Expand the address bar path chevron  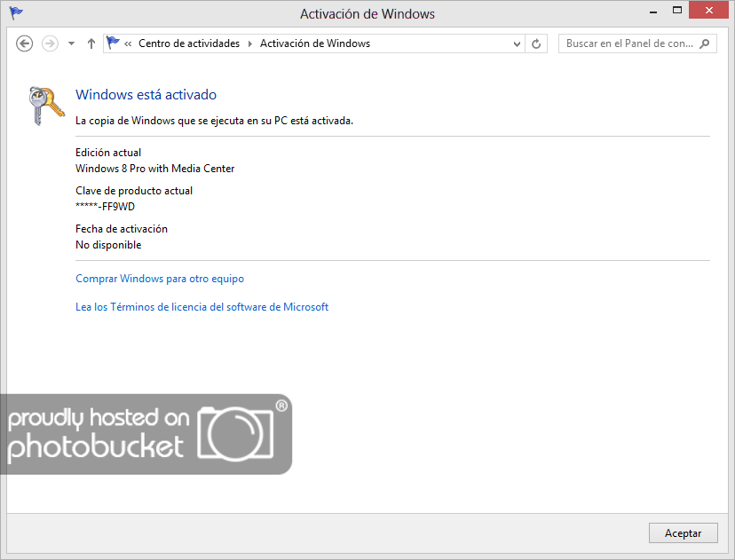click(128, 44)
